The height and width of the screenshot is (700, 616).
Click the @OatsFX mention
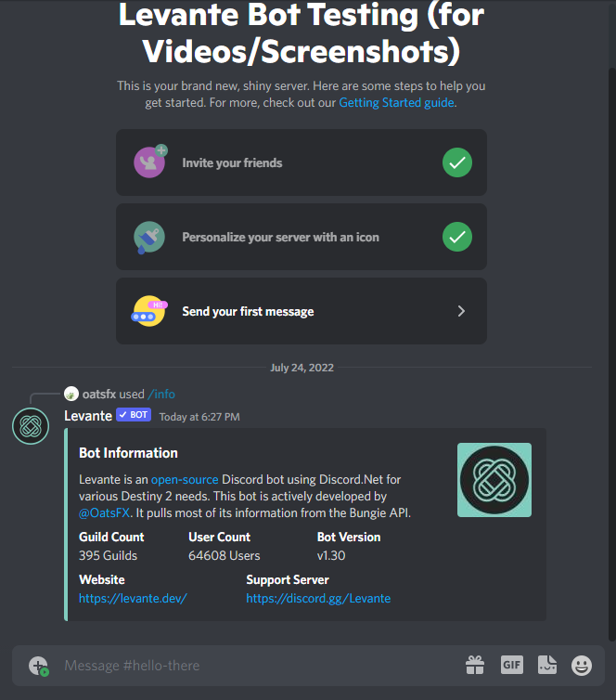(x=105, y=513)
